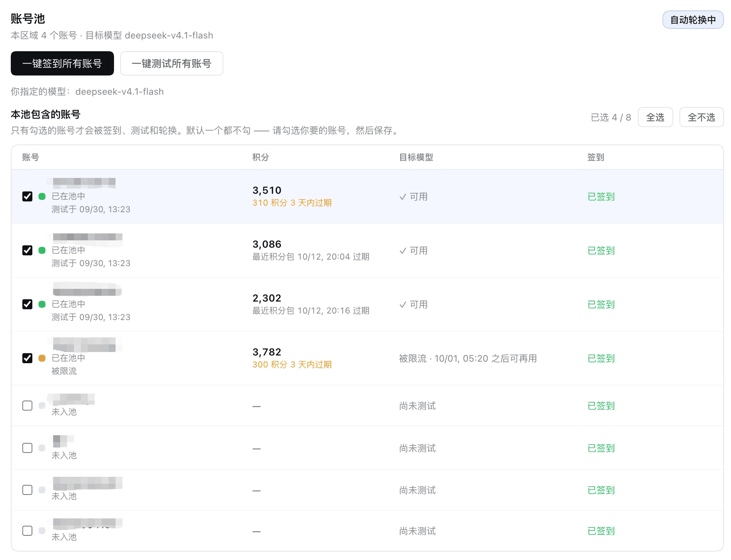Uncheck the account with 3,510 积分
Viewport: 731px width, 560px height.
[x=27, y=196]
